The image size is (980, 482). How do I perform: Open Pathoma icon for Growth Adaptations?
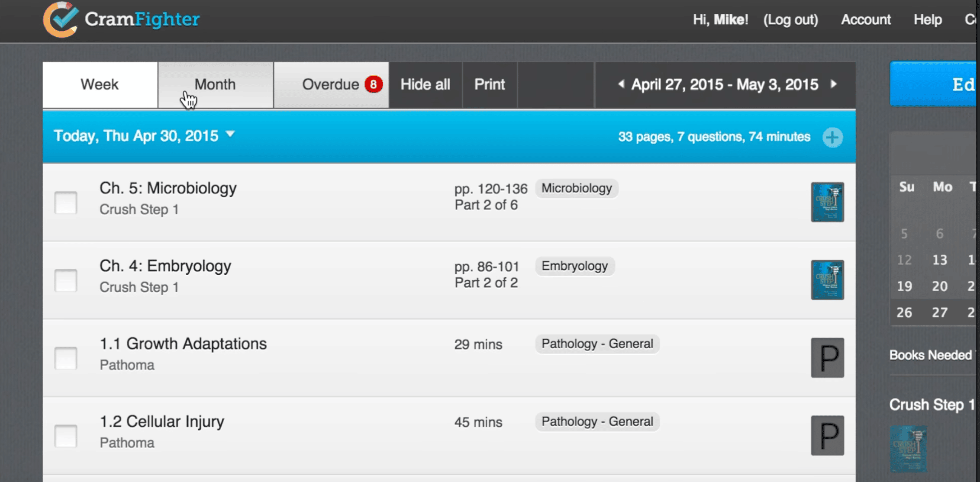[x=827, y=358]
